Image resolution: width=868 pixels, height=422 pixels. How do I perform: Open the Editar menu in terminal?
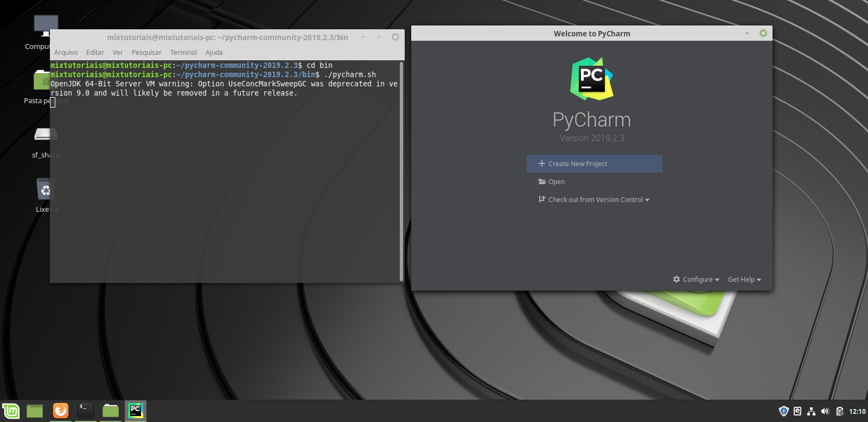click(95, 52)
